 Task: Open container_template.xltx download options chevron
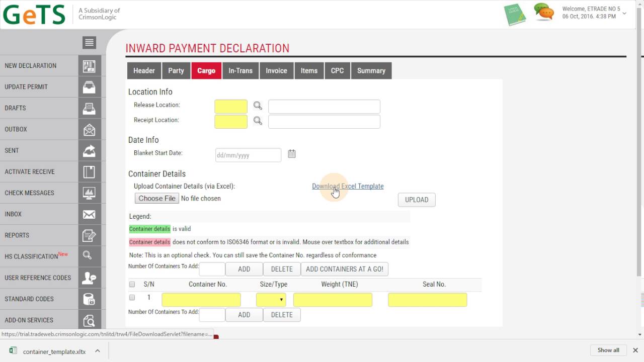coord(98,351)
